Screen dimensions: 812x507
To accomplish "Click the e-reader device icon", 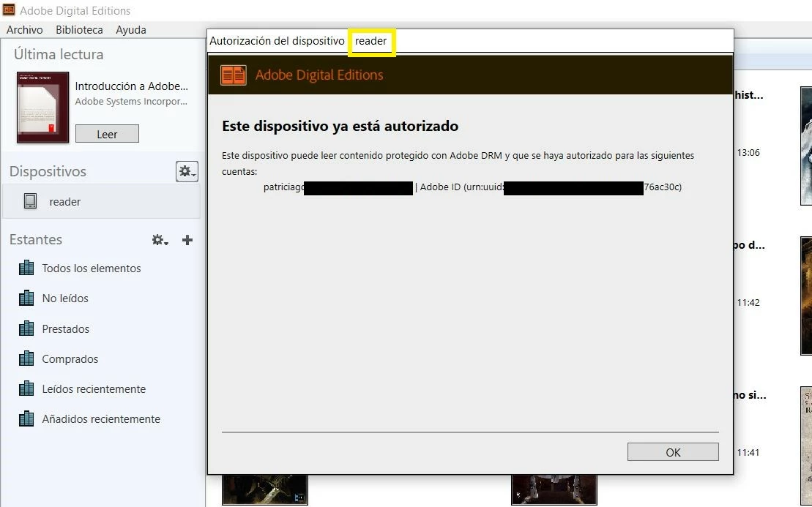I will coord(31,201).
